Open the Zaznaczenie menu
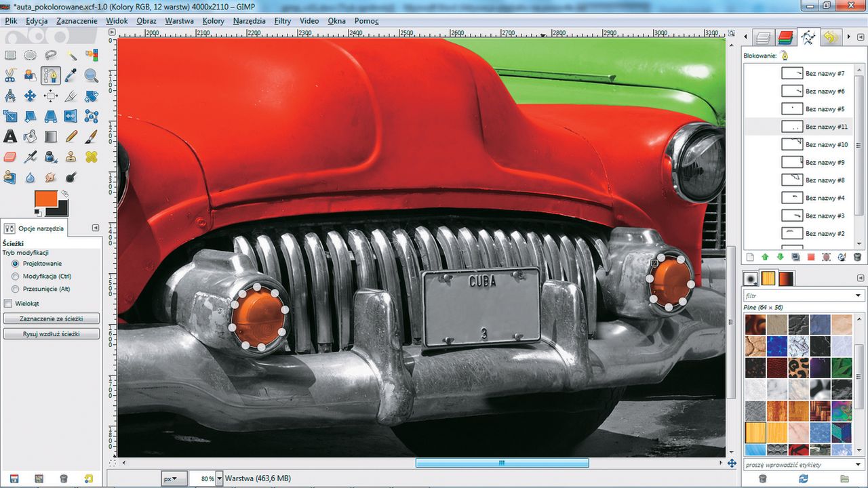 tap(77, 21)
